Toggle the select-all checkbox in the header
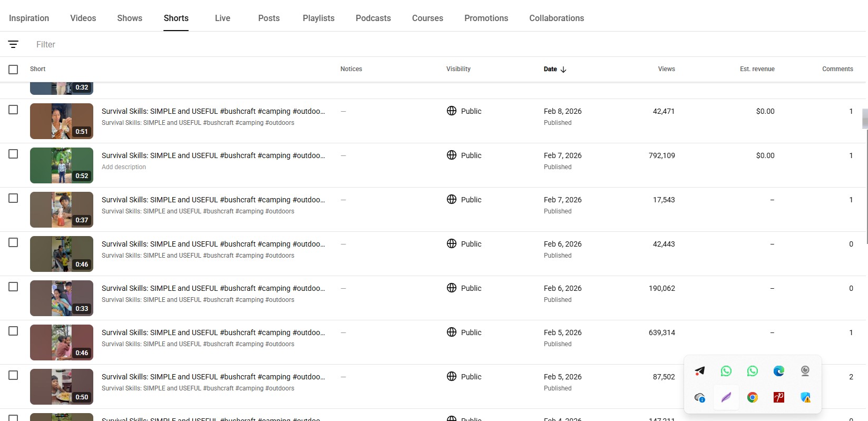Image resolution: width=868 pixels, height=421 pixels. tap(13, 69)
